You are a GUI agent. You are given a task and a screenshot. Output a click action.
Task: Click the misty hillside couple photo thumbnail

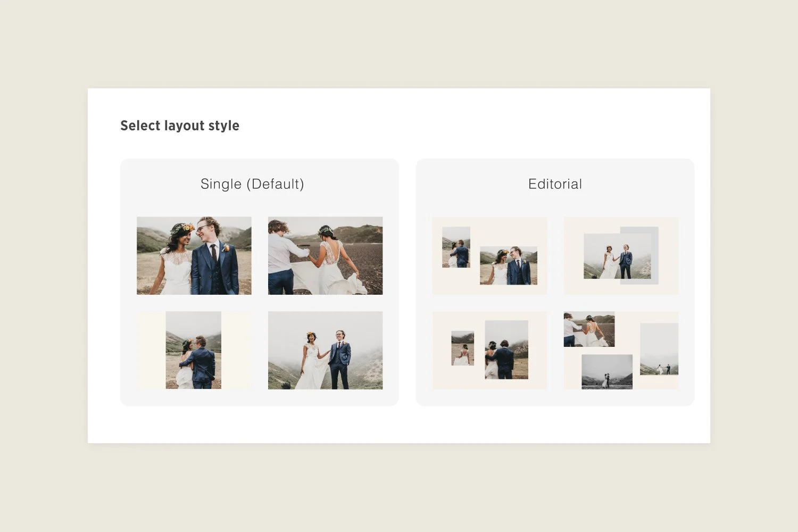tap(325, 350)
